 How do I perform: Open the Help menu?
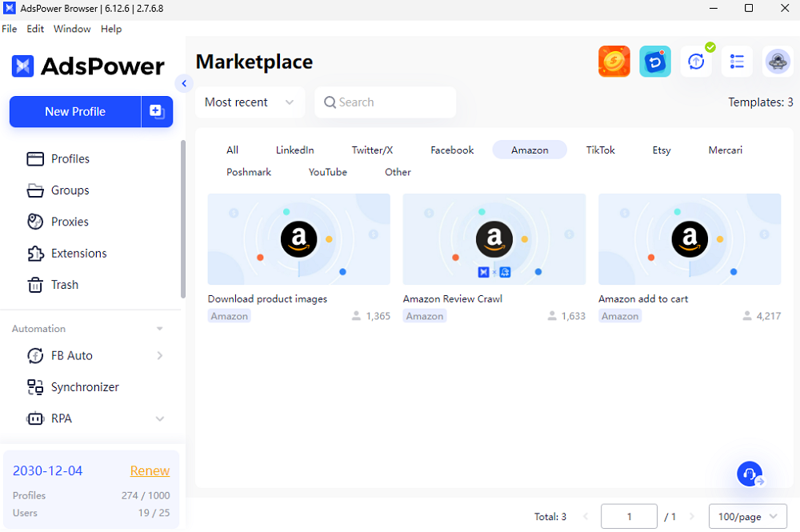click(x=110, y=29)
